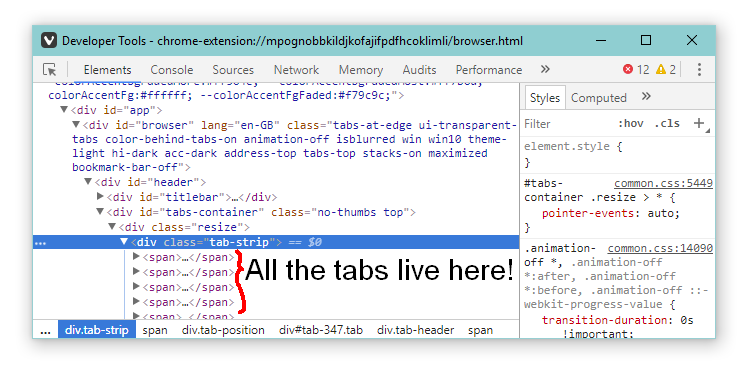This screenshot has width=750, height=378.
Task: Switch to the Console tab
Action: 172,70
